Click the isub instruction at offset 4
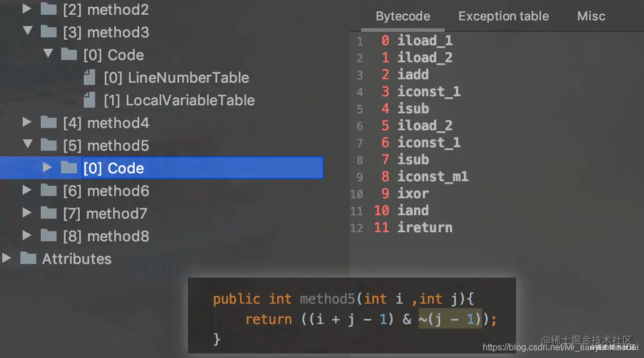Image resolution: width=644 pixels, height=358 pixels. point(413,109)
